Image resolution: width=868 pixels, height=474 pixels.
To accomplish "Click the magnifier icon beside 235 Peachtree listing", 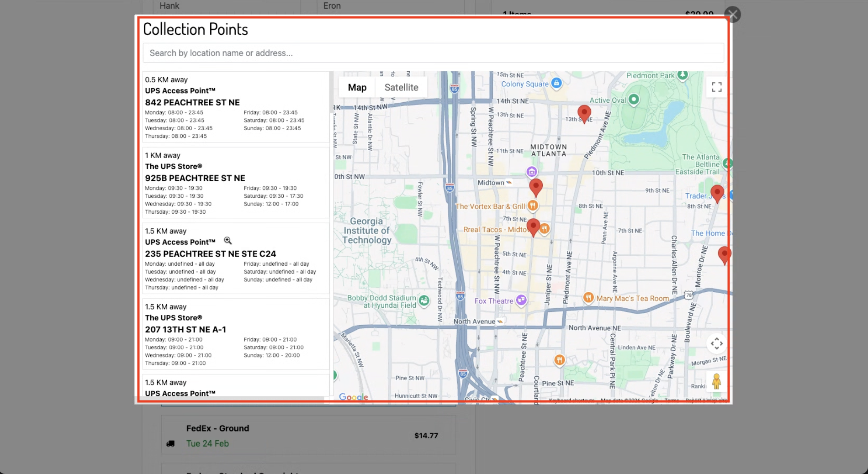I will point(228,241).
